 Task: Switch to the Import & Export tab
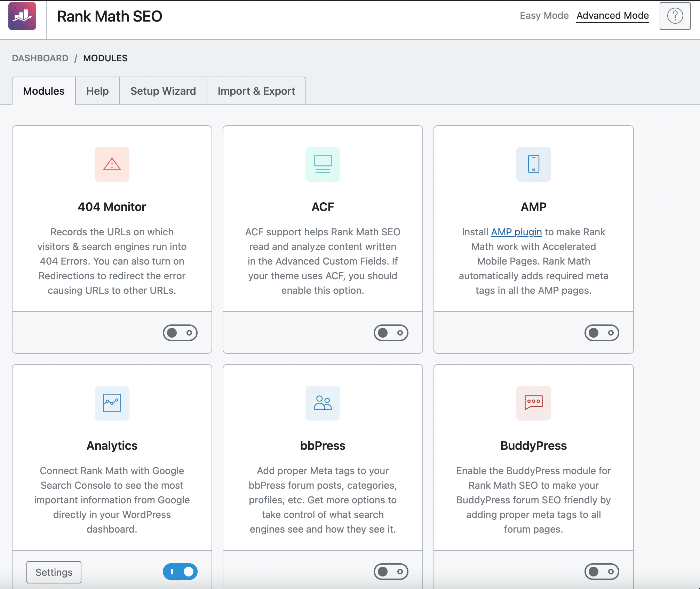tap(256, 91)
